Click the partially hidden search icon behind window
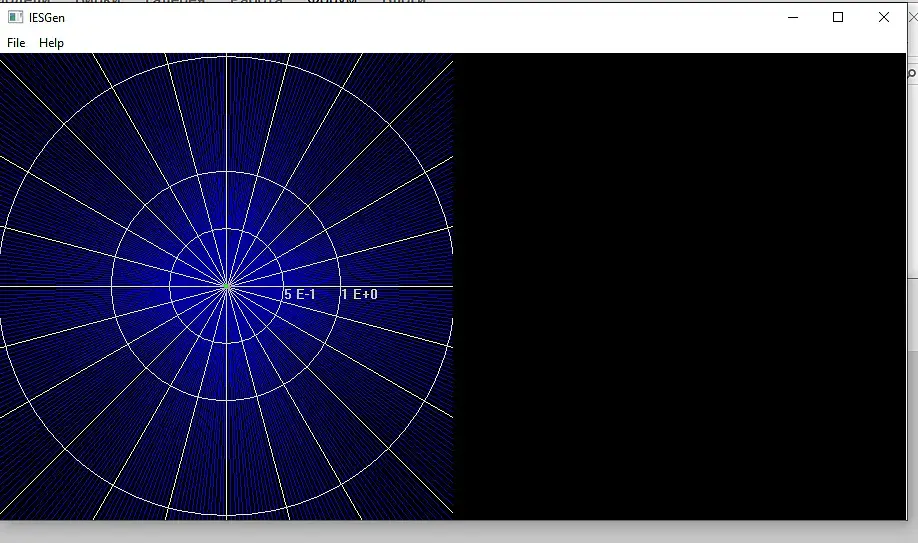This screenshot has width=918, height=543. tap(913, 73)
